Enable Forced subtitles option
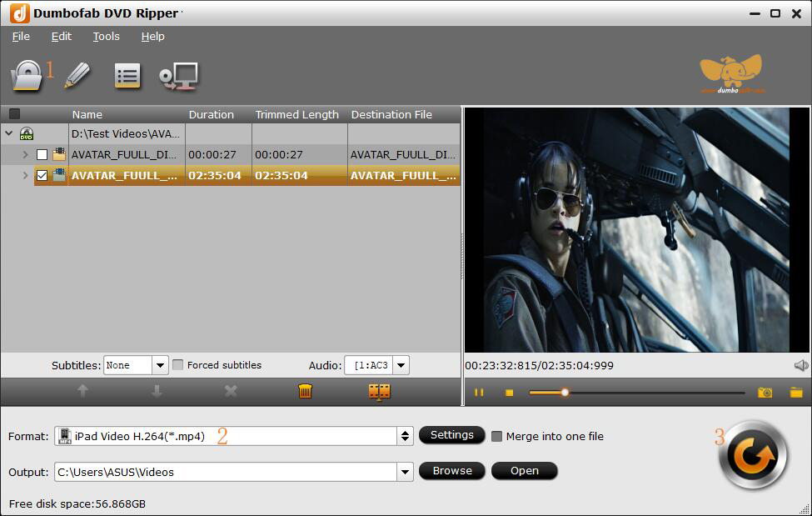 coord(178,365)
